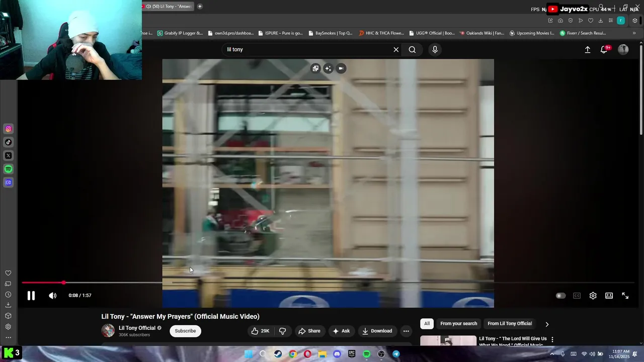Click the Lil Tony channel avatar
The height and width of the screenshot is (362, 644).
108,330
